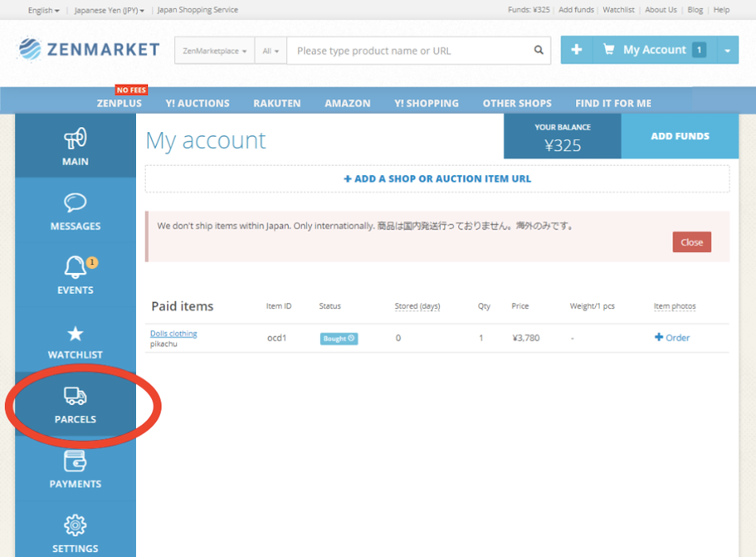This screenshot has height=557, width=756.
Task: Click About Us link in top bar
Action: [661, 10]
